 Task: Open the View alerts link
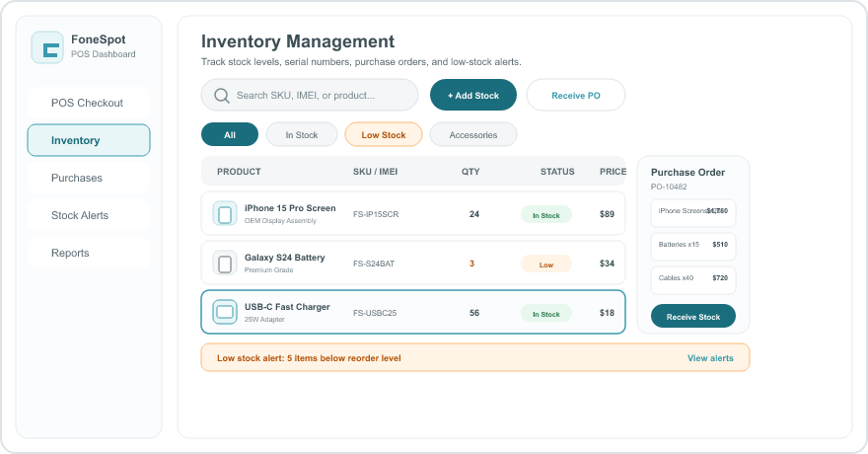coord(710,357)
